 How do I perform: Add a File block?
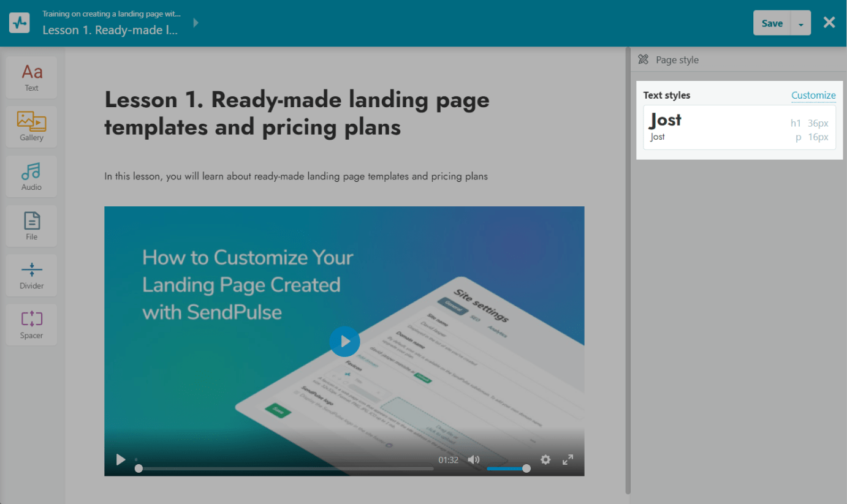tap(31, 226)
